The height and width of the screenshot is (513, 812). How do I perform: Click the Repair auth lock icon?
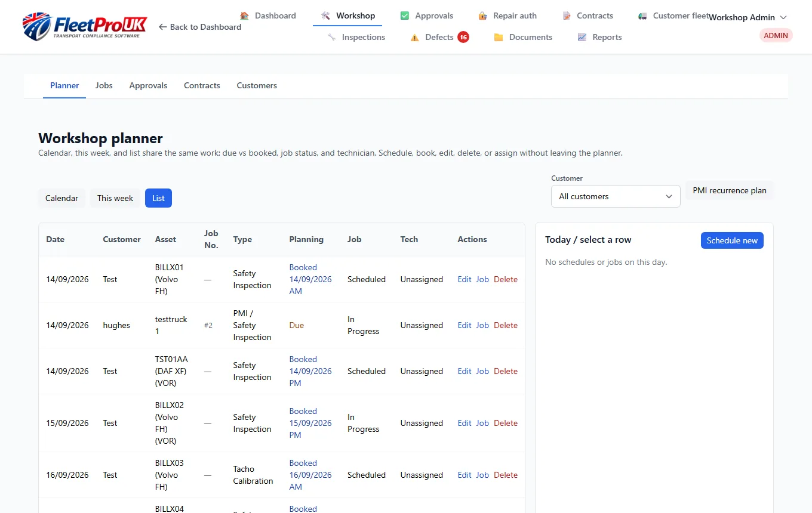(x=482, y=16)
